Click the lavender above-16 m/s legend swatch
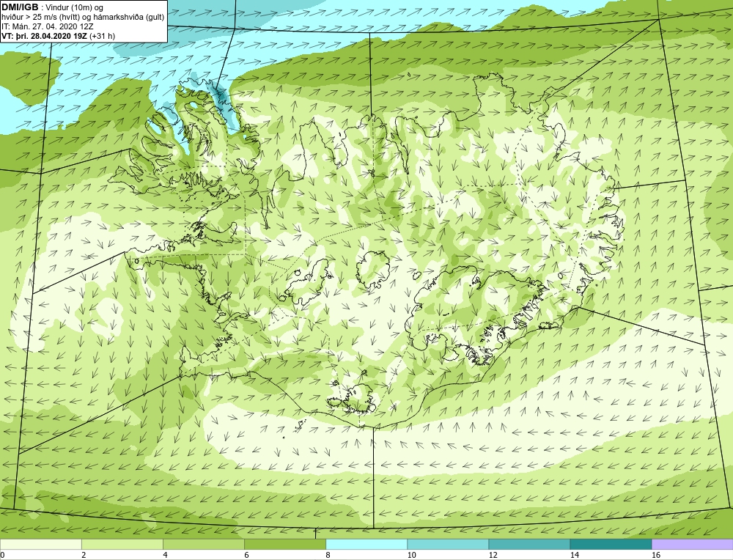Image resolution: width=733 pixels, height=560 pixels. [693, 544]
